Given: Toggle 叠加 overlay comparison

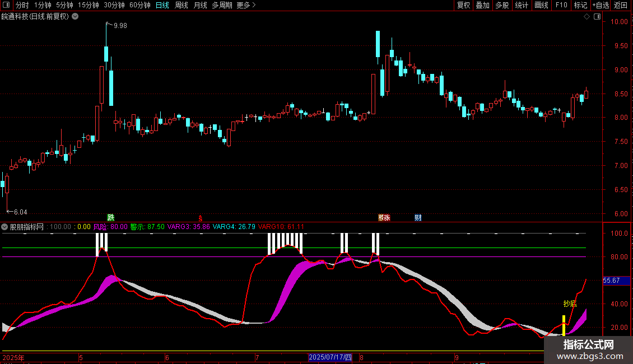Looking at the screenshot, I should [x=482, y=6].
